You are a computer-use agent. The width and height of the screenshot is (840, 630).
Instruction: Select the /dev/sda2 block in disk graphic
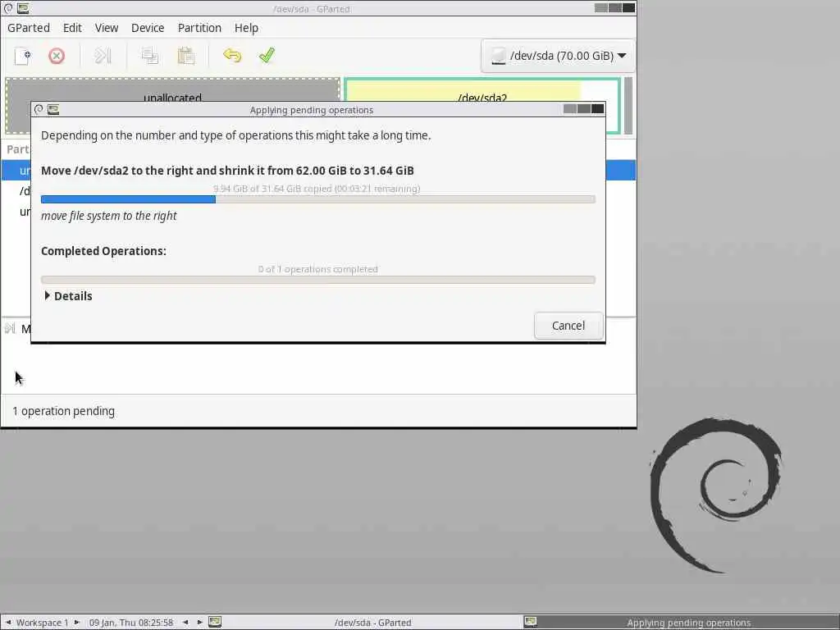(x=482, y=89)
